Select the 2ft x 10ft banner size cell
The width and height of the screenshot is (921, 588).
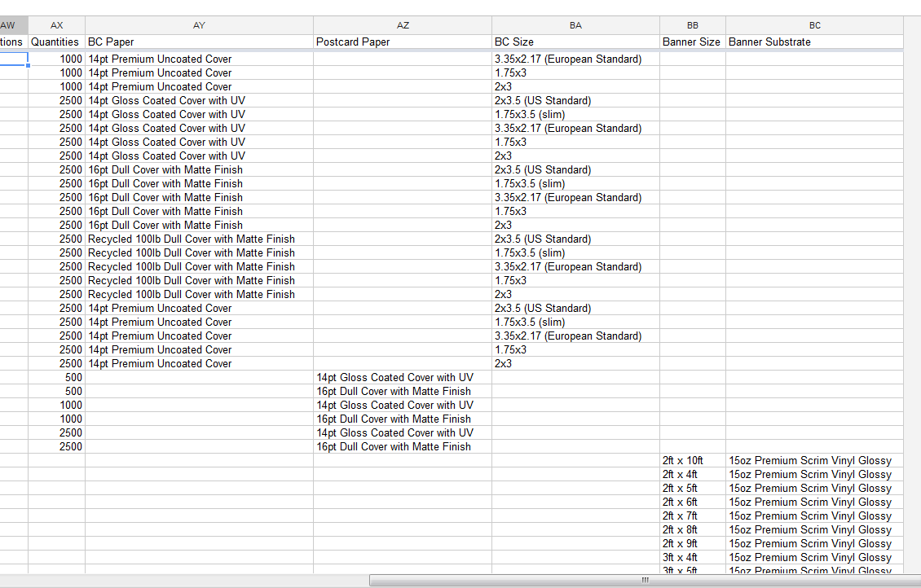(x=693, y=461)
